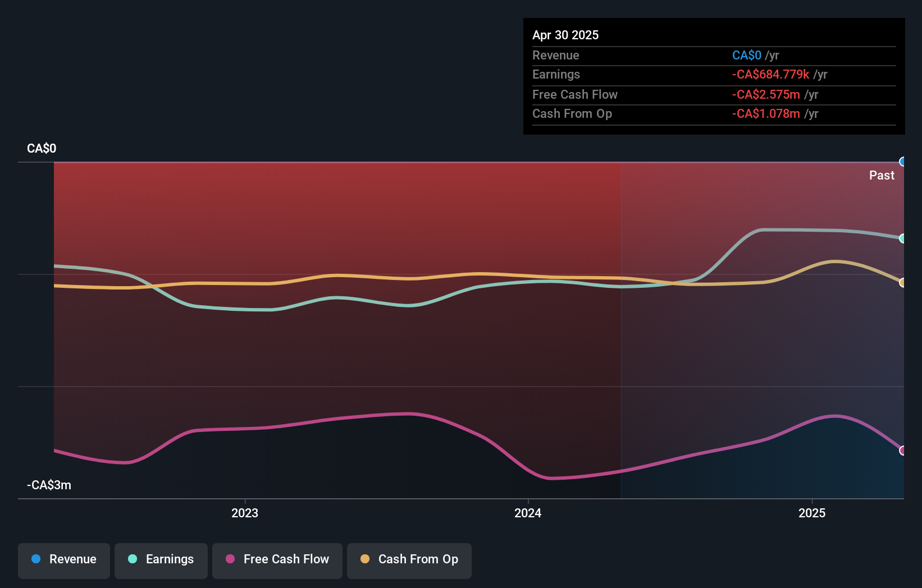Click the teal Earnings endpoint marker
Screen dimensions: 922x588
902,238
